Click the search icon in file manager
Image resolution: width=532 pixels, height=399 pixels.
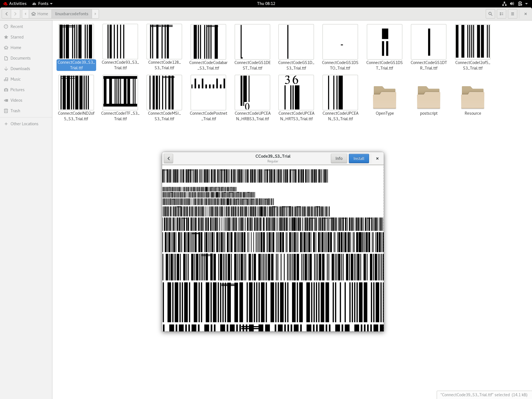[490, 14]
